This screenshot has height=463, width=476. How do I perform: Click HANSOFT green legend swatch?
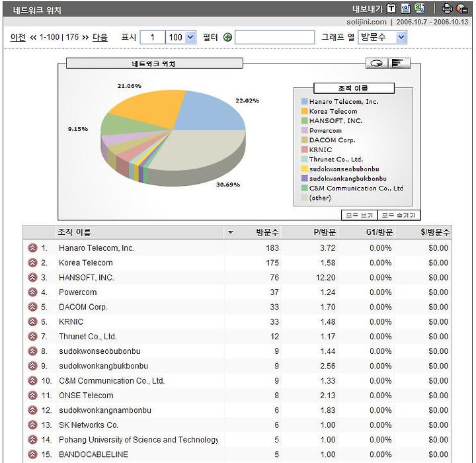click(305, 120)
